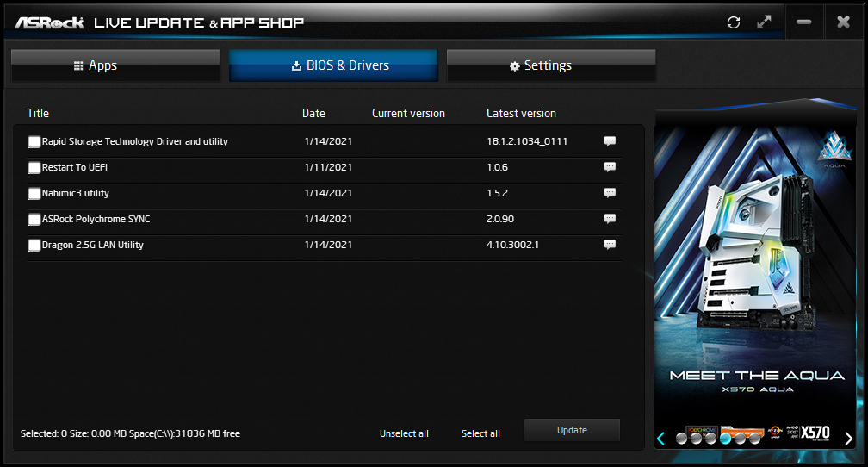Image resolution: width=868 pixels, height=467 pixels.
Task: Click the MEET THE AQUA banner heading
Action: click(757, 376)
